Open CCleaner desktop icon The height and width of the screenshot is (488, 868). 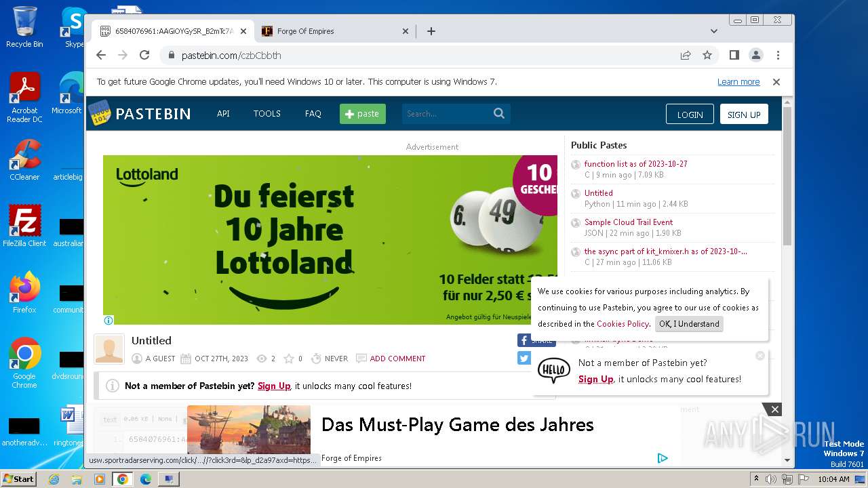tap(24, 160)
